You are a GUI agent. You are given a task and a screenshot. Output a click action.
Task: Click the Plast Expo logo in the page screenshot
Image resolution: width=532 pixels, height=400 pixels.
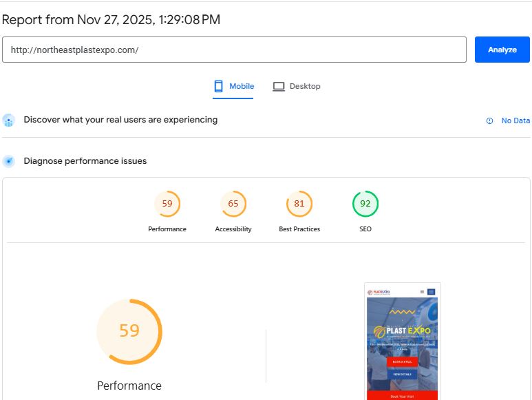379,292
